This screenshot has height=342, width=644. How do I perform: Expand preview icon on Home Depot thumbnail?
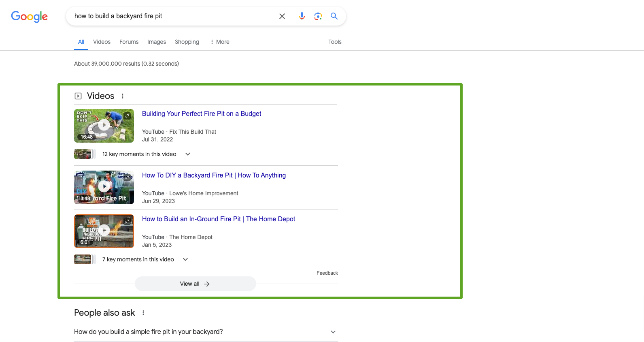coord(128,221)
